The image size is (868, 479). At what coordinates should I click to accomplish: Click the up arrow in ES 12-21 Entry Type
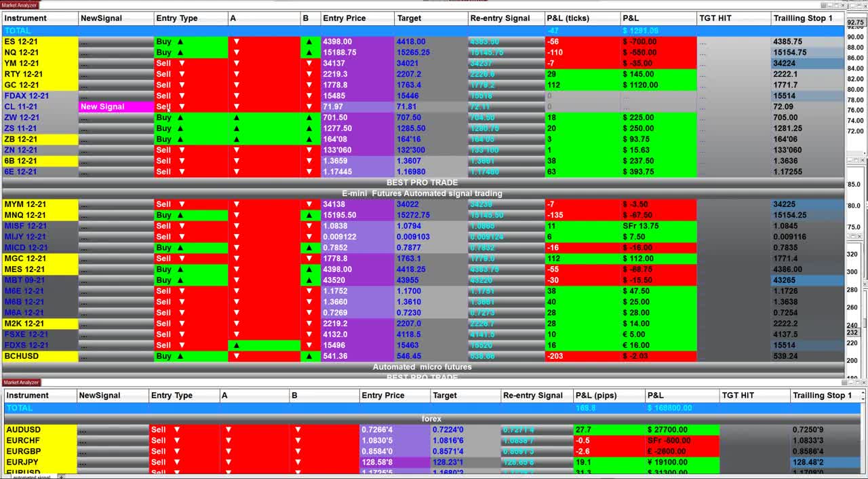180,41
